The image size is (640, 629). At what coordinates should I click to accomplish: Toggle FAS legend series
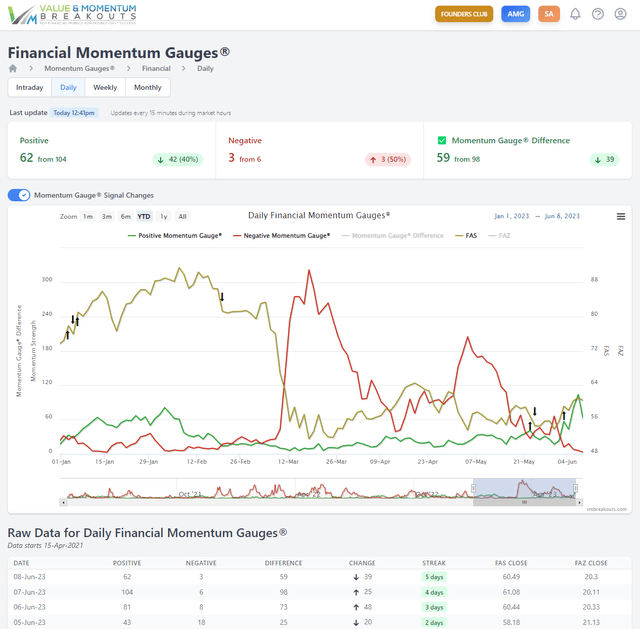466,236
